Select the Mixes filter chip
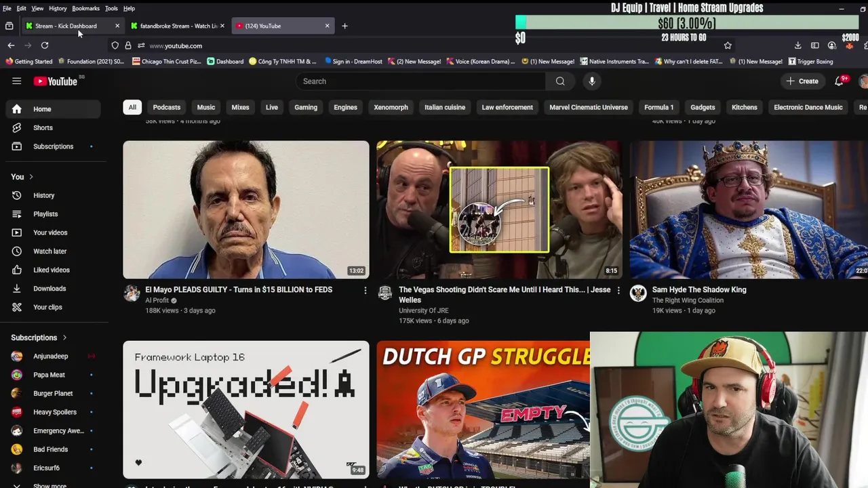Image resolution: width=868 pixels, height=488 pixels. [x=240, y=107]
